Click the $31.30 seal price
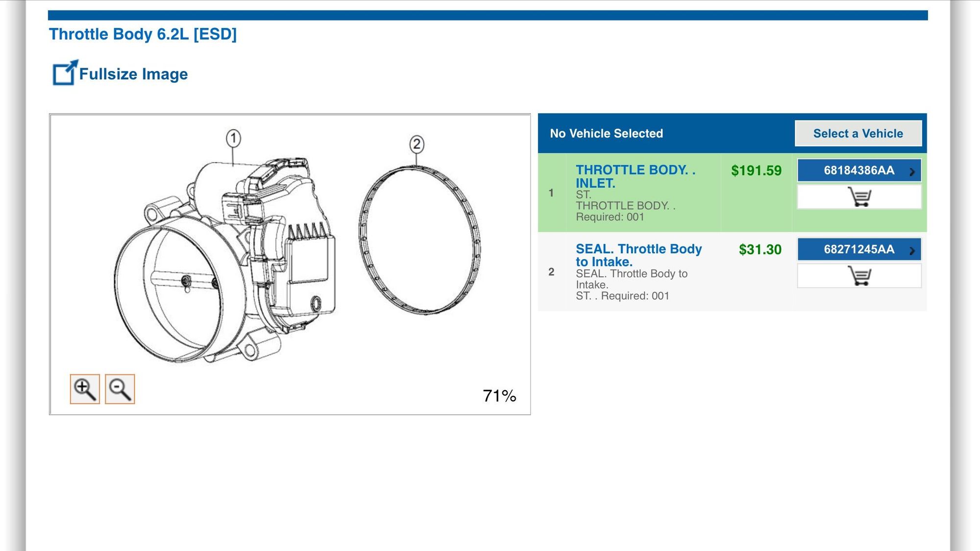The height and width of the screenshot is (551, 980). 760,249
